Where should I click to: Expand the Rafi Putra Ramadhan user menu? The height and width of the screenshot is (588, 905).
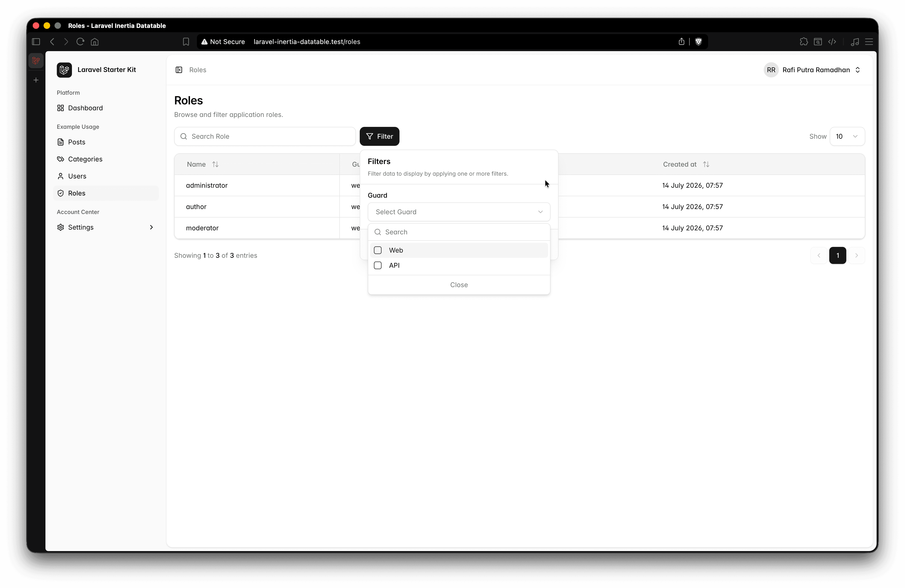click(x=812, y=70)
